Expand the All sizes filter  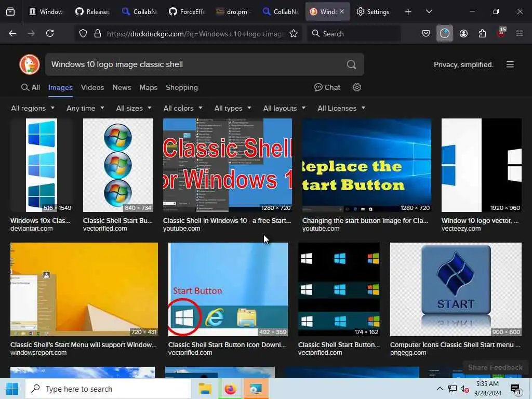(x=134, y=108)
